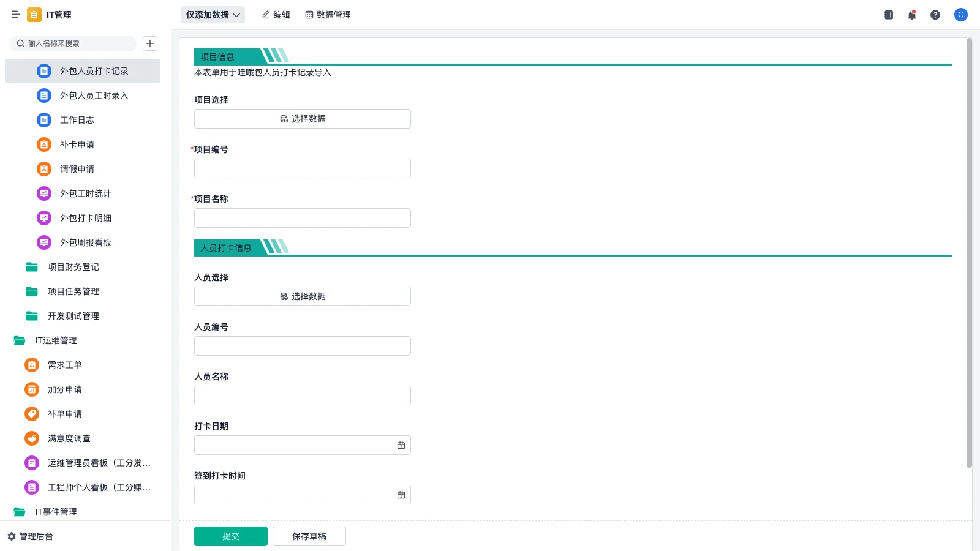The image size is (980, 551).
Task: Open the book icon in top bar
Action: point(888,15)
